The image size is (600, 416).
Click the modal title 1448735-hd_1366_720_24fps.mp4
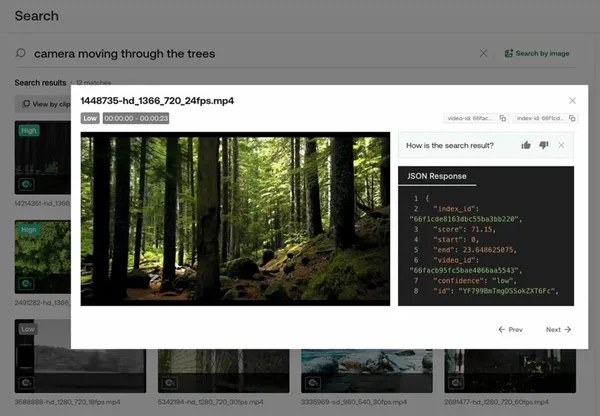(157, 101)
